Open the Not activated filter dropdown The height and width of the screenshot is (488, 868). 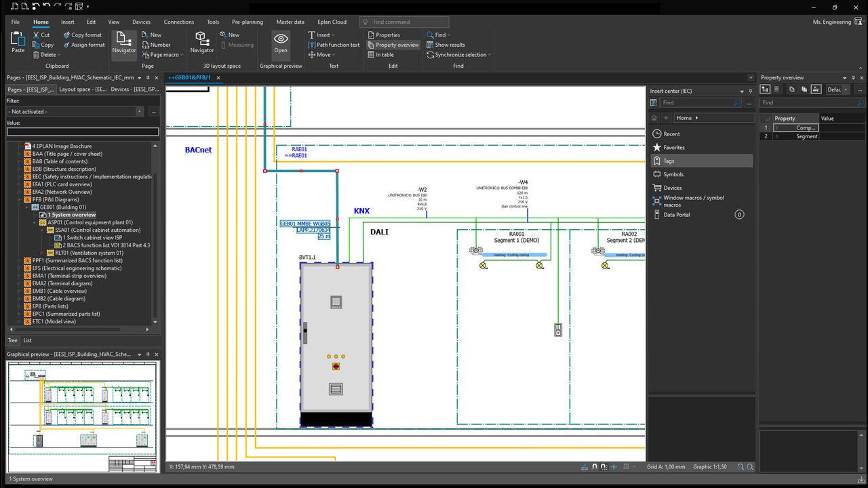tap(140, 110)
